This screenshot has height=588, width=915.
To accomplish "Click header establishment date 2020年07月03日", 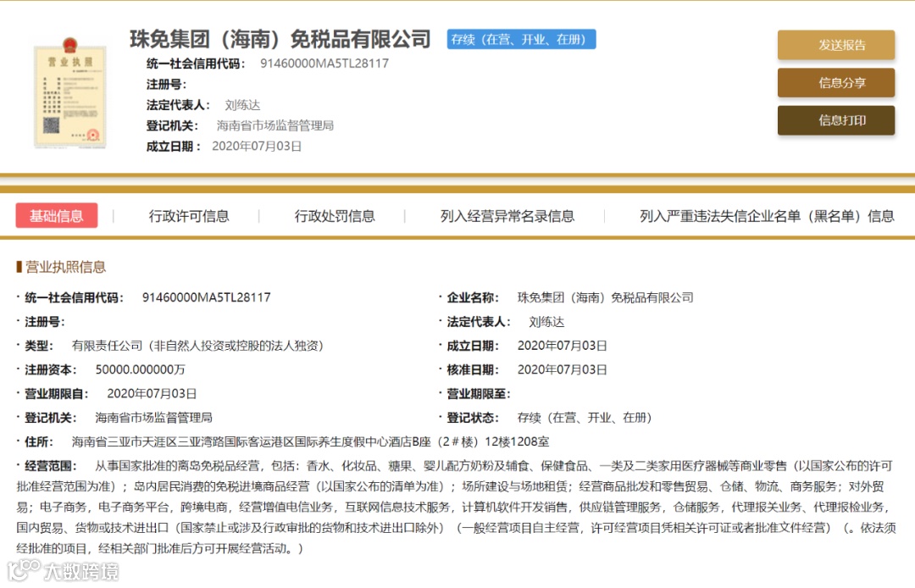I will pos(257,147).
